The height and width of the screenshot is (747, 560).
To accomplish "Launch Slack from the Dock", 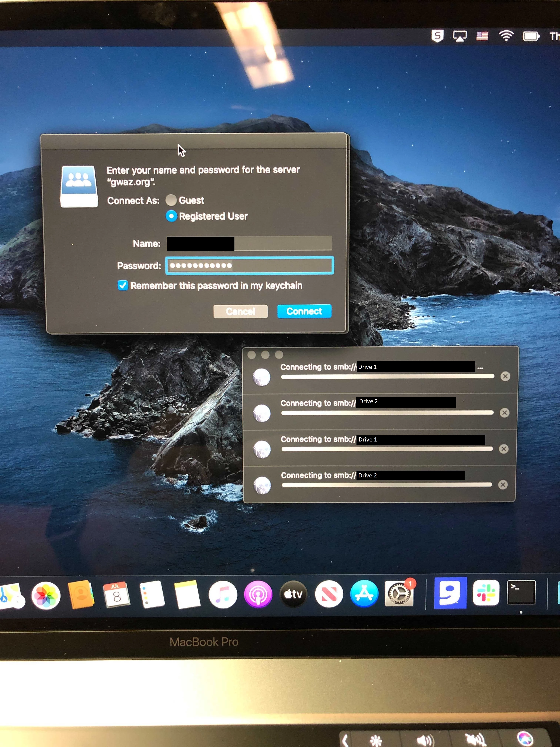I will point(486,593).
